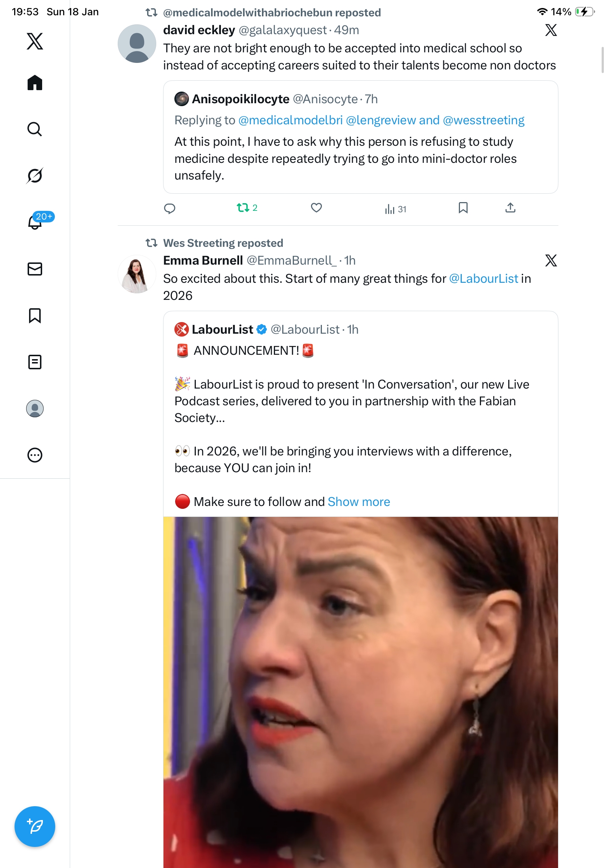Open Grok menu on Emma Burnell's post

coord(550,261)
